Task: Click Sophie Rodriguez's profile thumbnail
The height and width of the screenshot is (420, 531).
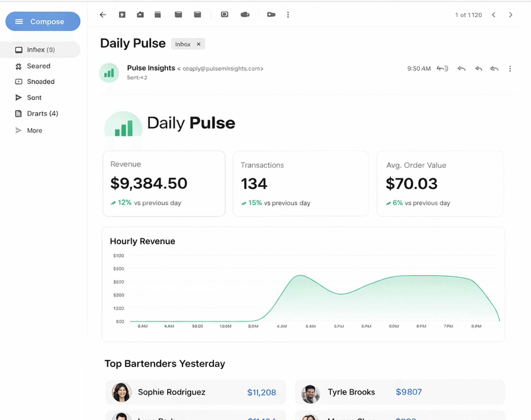Action: (x=121, y=392)
